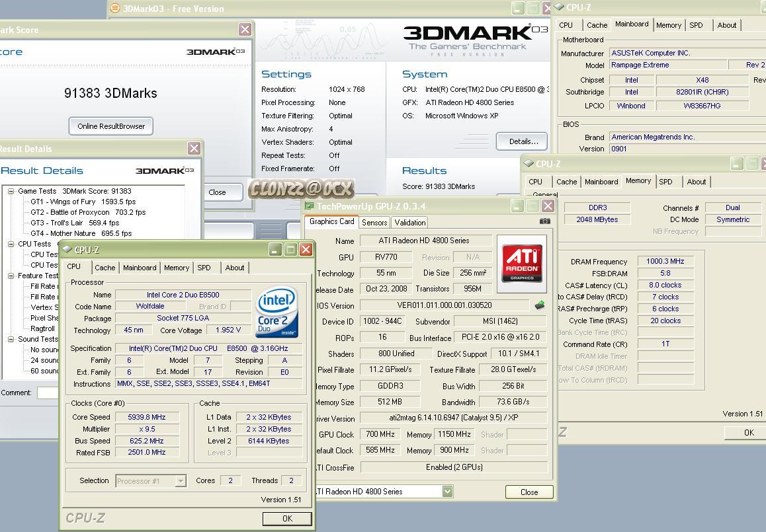
Task: Click the GPU-Z camera screenshot icon
Action: [544, 221]
